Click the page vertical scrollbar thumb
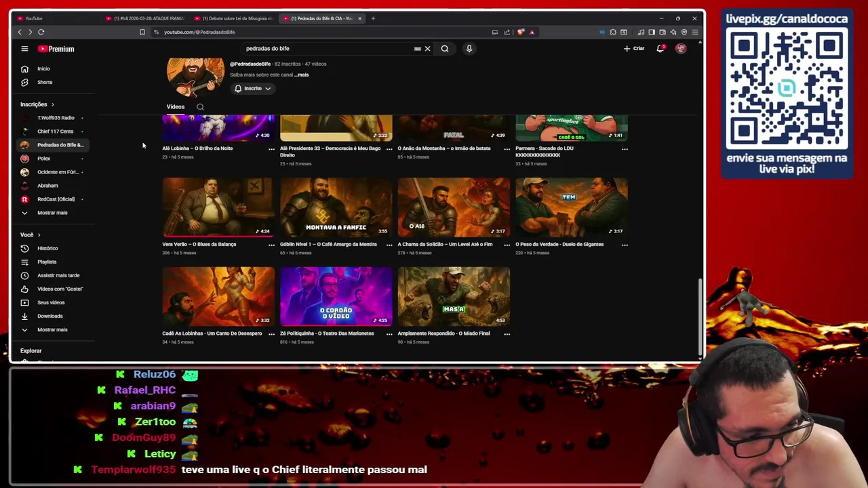The height and width of the screenshot is (488, 868). pos(700,316)
